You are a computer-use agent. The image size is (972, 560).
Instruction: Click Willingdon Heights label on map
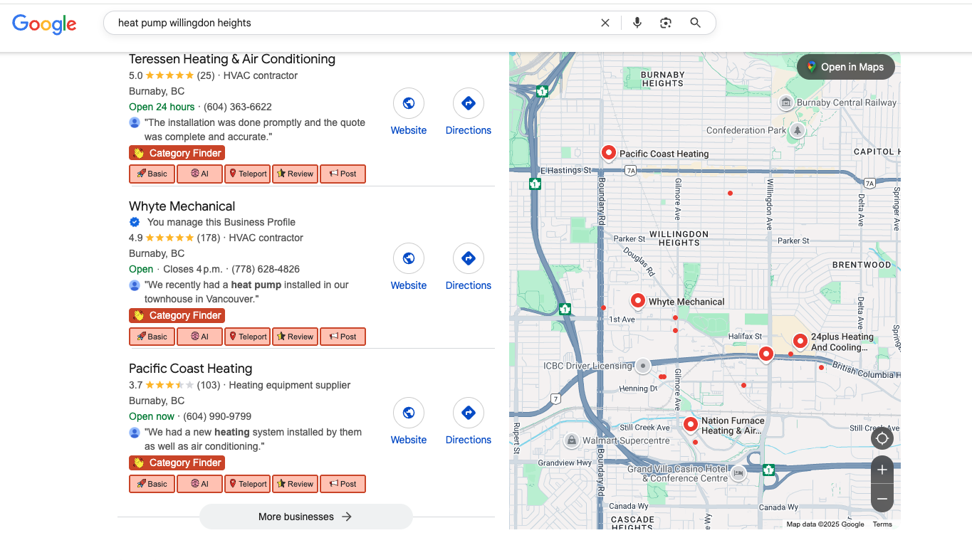(x=679, y=238)
